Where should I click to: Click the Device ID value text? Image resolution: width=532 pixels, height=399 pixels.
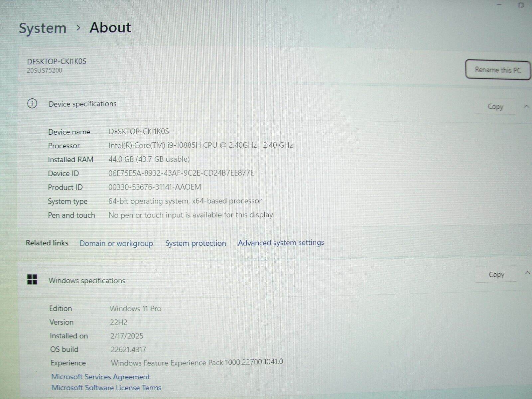[181, 173]
